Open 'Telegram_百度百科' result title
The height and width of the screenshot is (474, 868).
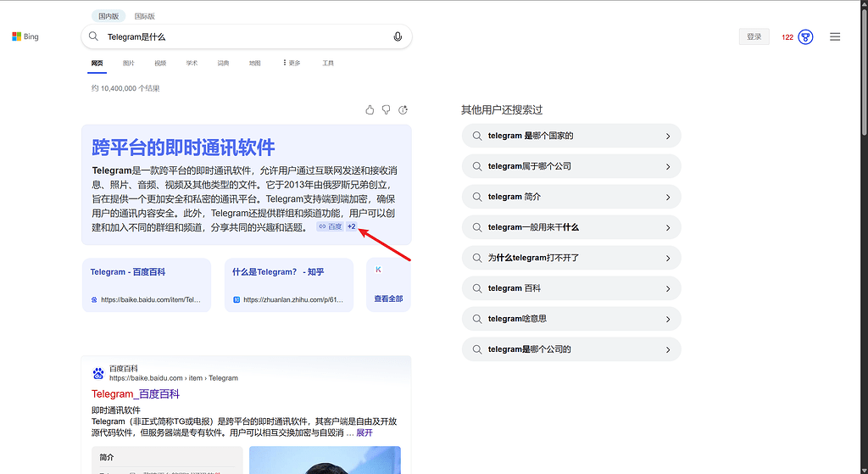[x=136, y=394]
